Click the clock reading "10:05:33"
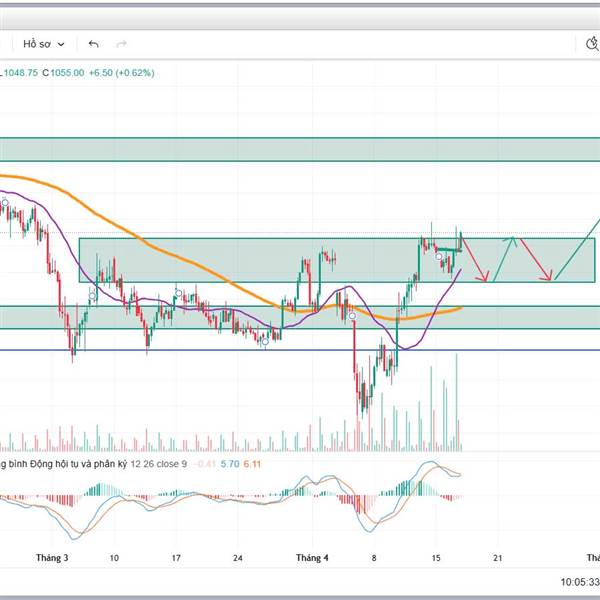The image size is (600, 600). coord(580,582)
